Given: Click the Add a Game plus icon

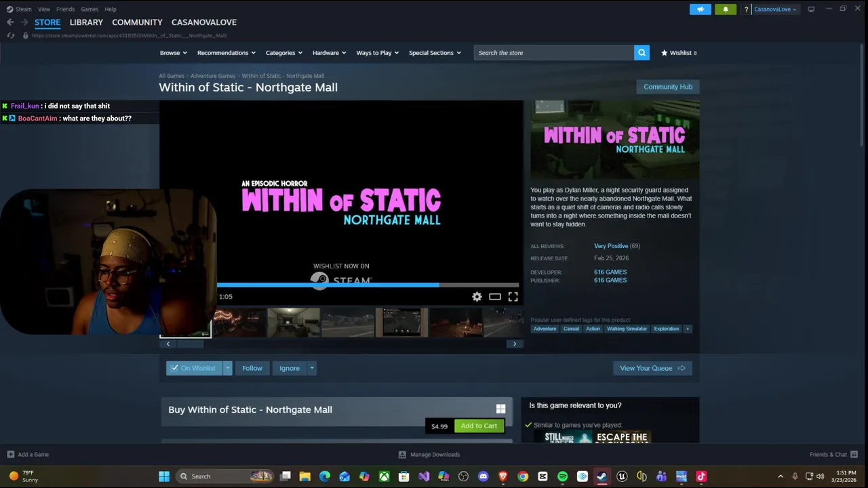Looking at the screenshot, I should (10, 454).
